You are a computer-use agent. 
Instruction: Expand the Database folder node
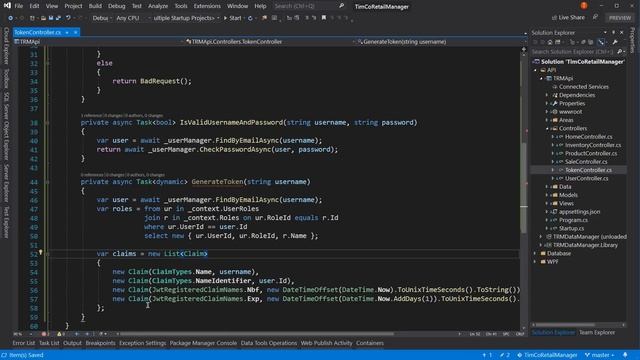(x=535, y=253)
